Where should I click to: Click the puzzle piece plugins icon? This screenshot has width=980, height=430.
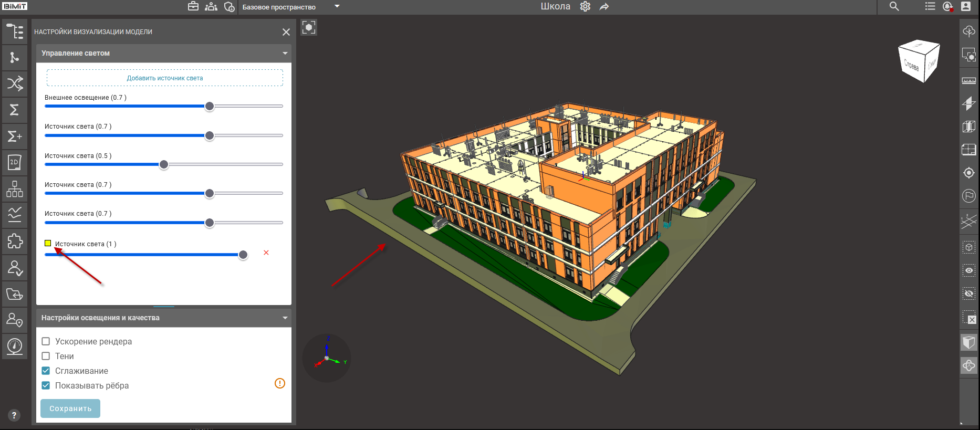click(15, 241)
